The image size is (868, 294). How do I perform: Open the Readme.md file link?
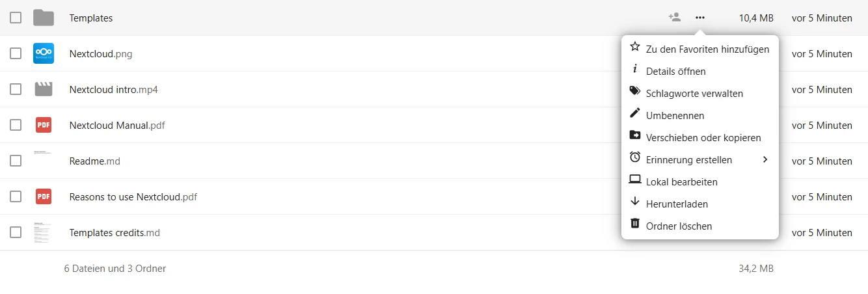pyautogui.click(x=95, y=161)
